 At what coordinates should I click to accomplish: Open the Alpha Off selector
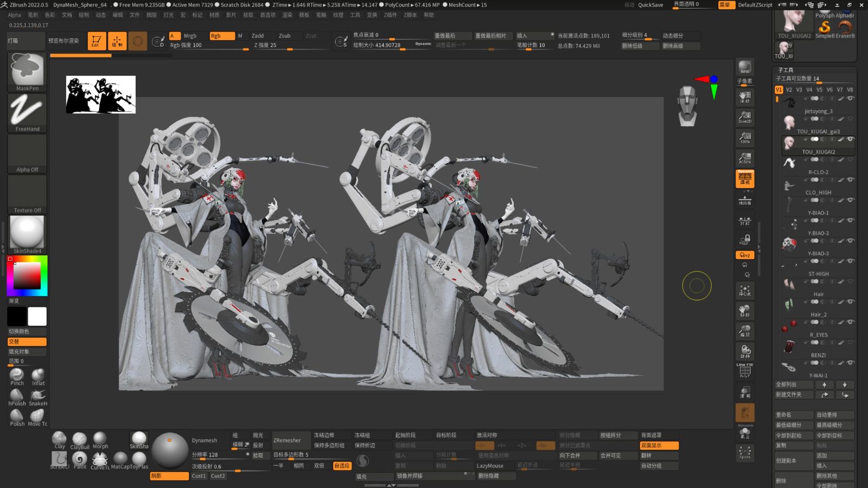[x=27, y=153]
